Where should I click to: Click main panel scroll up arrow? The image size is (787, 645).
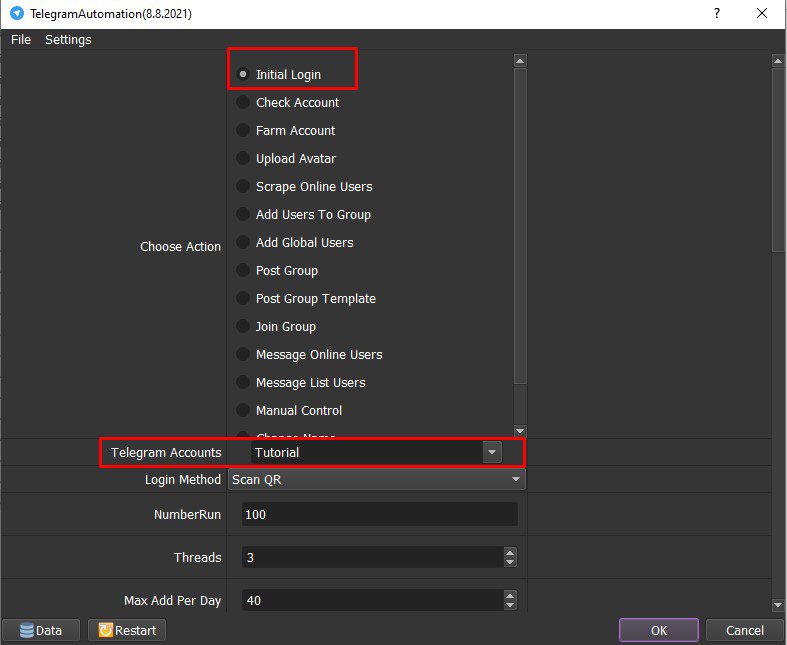tap(778, 61)
